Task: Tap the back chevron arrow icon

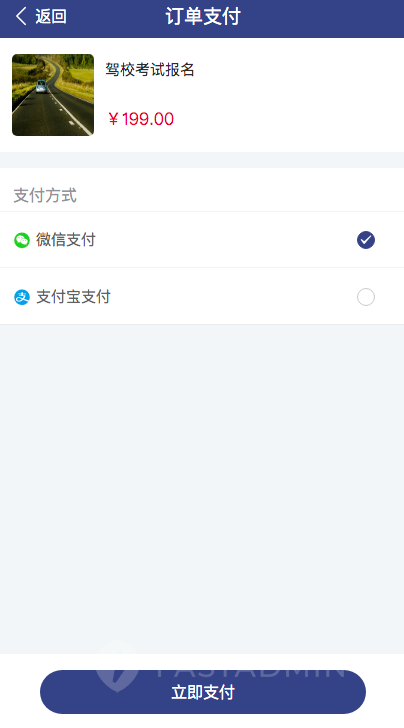Action: click(21, 17)
